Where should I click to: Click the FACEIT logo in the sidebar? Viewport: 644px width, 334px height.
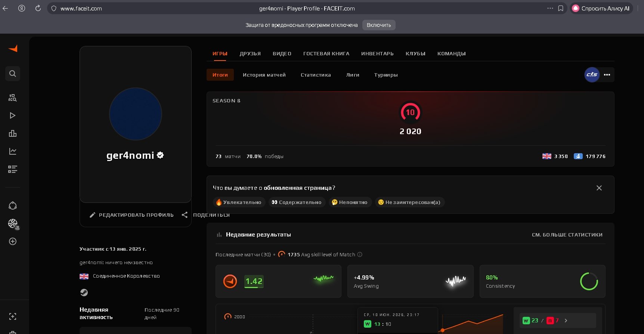(13, 49)
